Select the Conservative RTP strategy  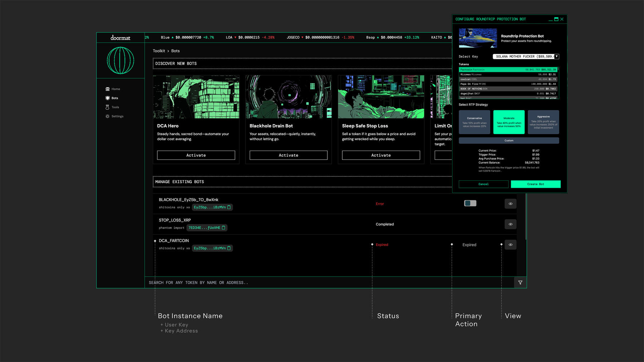474,122
